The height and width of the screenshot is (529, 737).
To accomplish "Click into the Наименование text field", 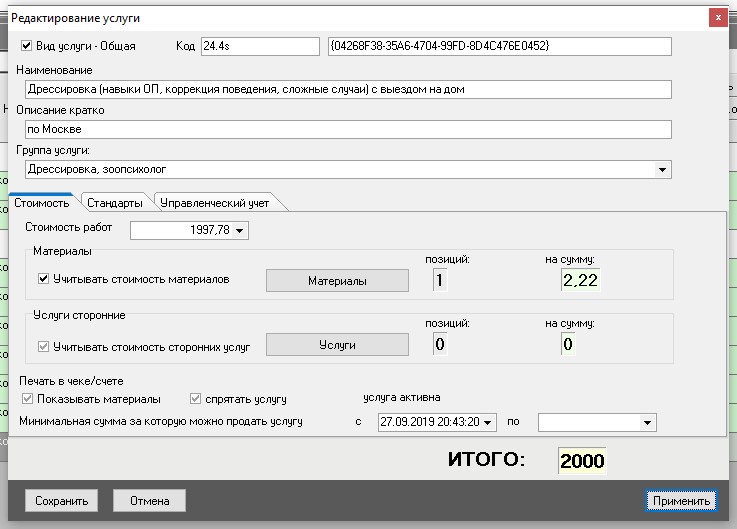I will [345, 89].
